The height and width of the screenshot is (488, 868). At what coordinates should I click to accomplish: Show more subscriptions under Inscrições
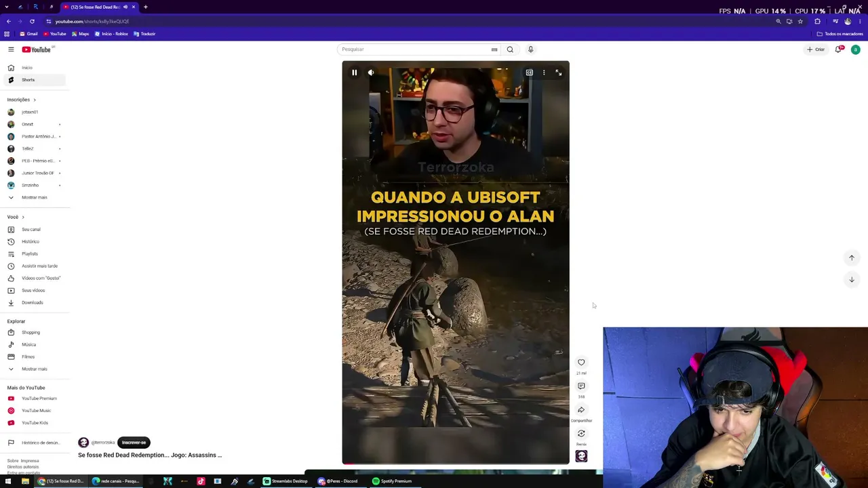point(34,197)
